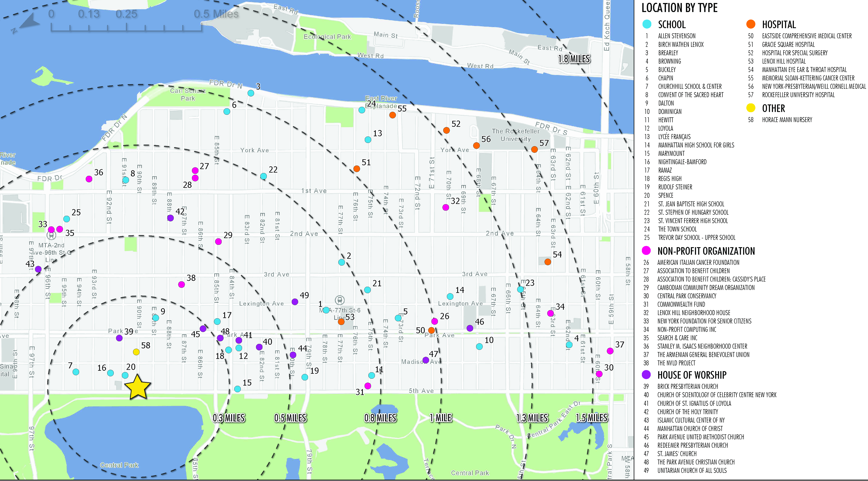Click magenta marker 37 near map edge

pyautogui.click(x=610, y=351)
